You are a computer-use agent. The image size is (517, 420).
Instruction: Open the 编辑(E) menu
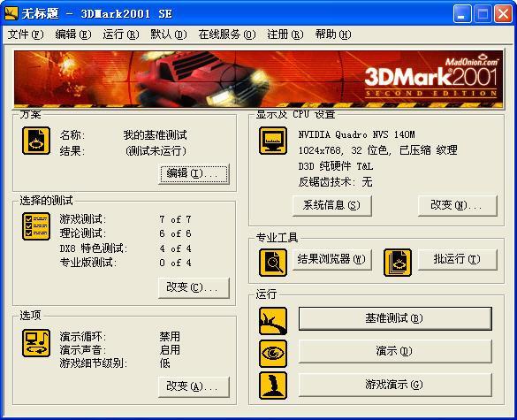[x=73, y=34]
